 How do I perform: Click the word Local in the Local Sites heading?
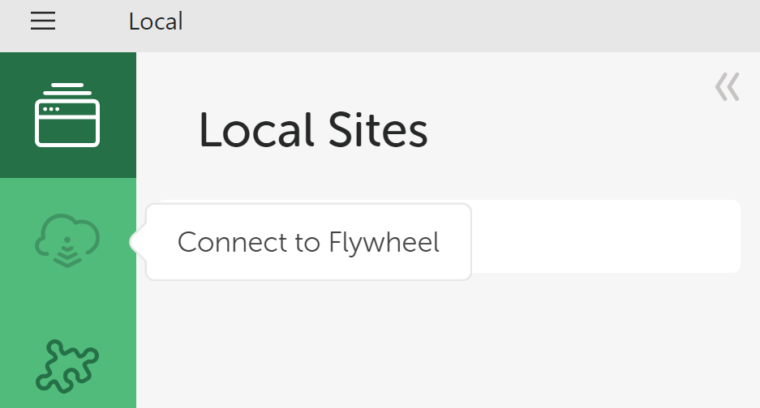click(x=255, y=130)
